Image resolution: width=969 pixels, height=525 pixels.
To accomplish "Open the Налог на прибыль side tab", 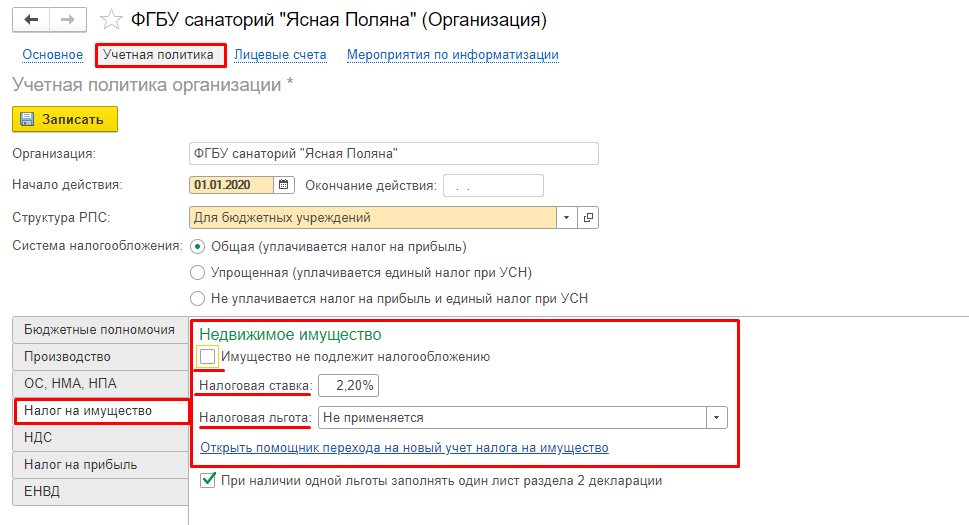I will 81,464.
